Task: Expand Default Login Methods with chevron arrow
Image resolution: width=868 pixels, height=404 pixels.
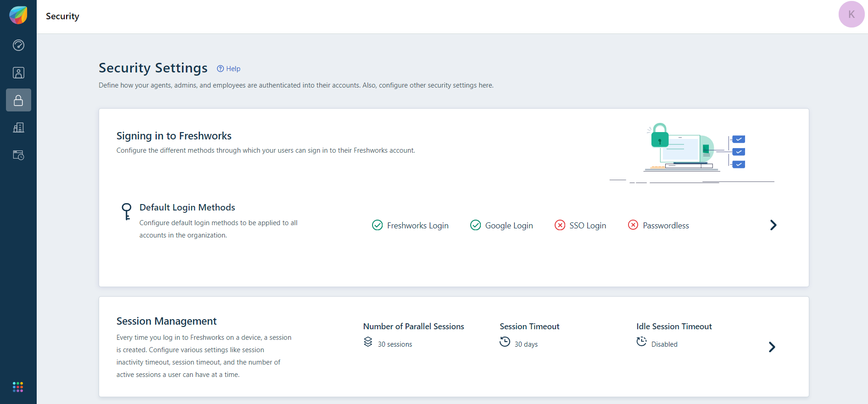Action: point(773,225)
